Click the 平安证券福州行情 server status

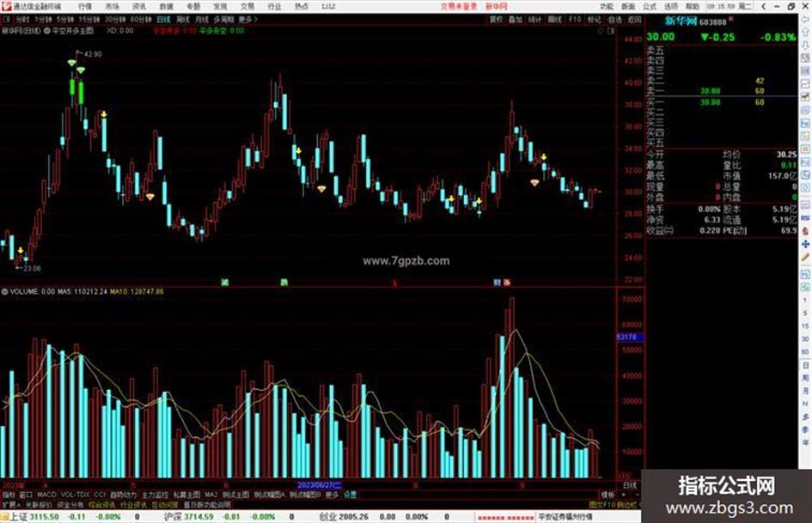(x=565, y=517)
